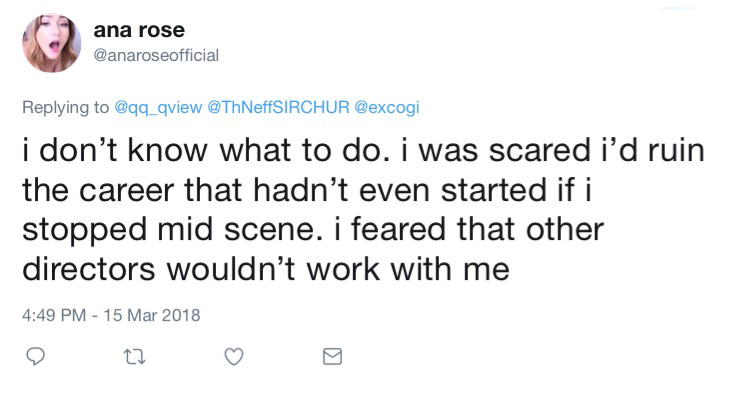Click the year 2018 in the timestamp
The height and width of the screenshot is (398, 729).
click(x=181, y=315)
